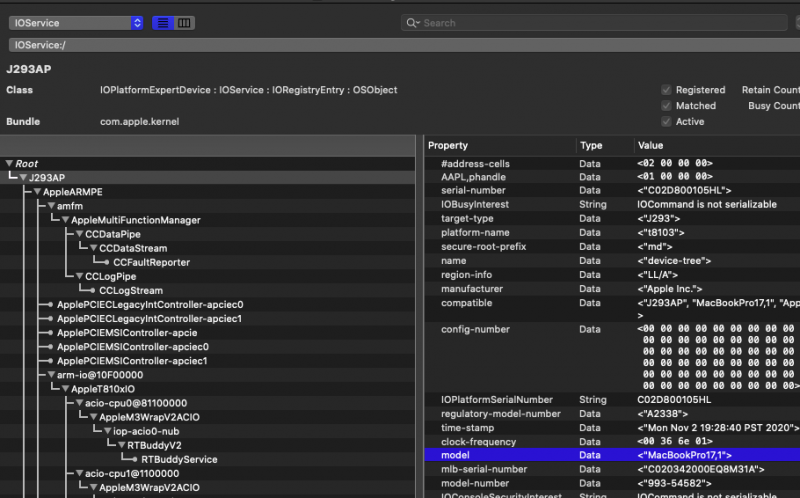This screenshot has height=498, width=800.
Task: Click the search magnifier icon
Action: 411,23
